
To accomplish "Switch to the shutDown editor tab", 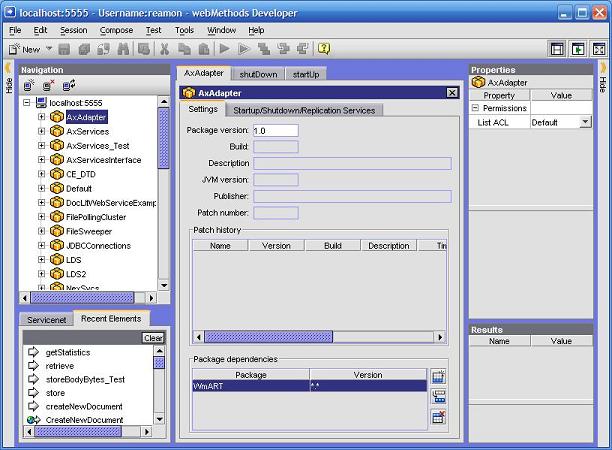I will click(x=258, y=74).
